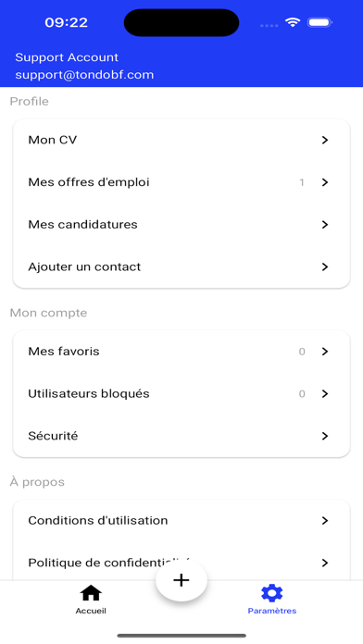Open the Paramètres gear icon tab
Image resolution: width=363 pixels, height=644 pixels.
pyautogui.click(x=271, y=593)
